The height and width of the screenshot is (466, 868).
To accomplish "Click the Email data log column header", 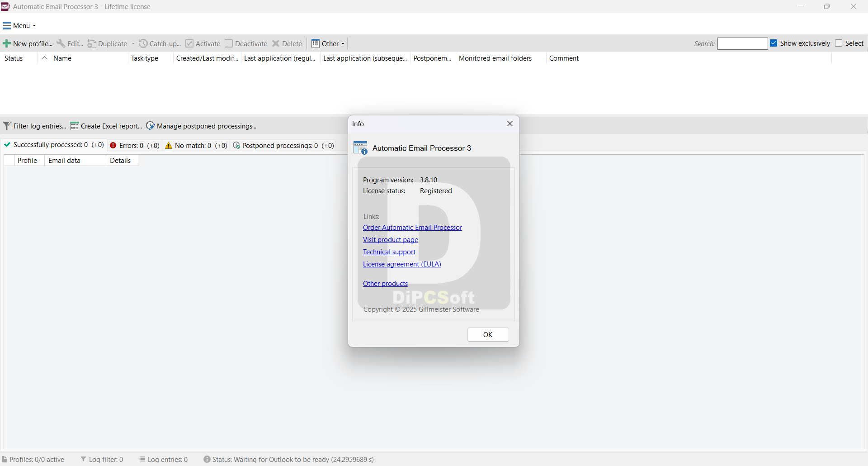I will (75, 160).
